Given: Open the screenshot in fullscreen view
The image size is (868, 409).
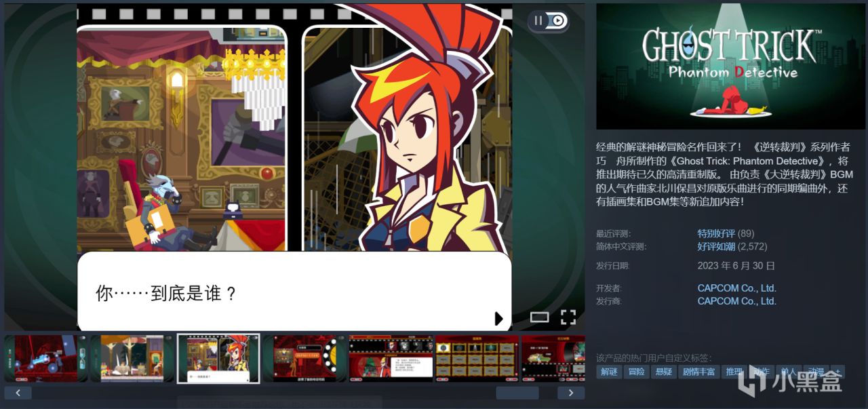Looking at the screenshot, I should pos(568,317).
